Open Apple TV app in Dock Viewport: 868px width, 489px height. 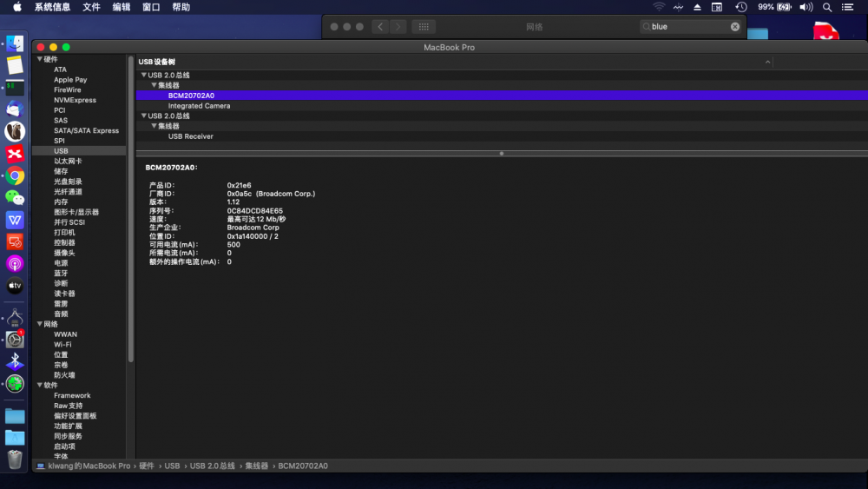(15, 286)
